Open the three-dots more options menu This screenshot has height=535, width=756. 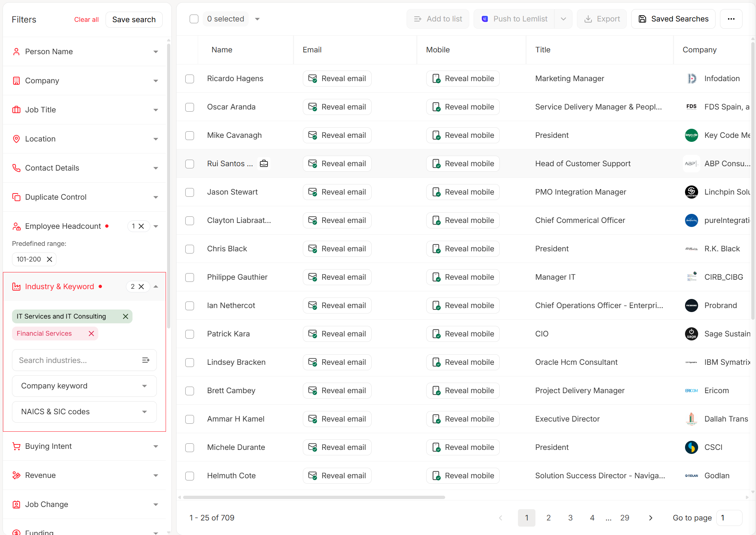(x=731, y=19)
